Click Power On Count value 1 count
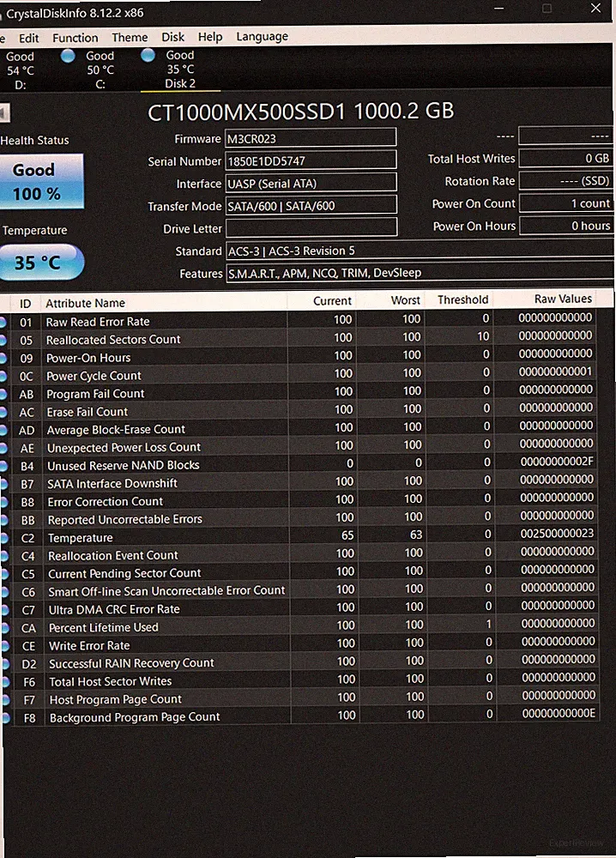This screenshot has height=858, width=616. coord(566,203)
